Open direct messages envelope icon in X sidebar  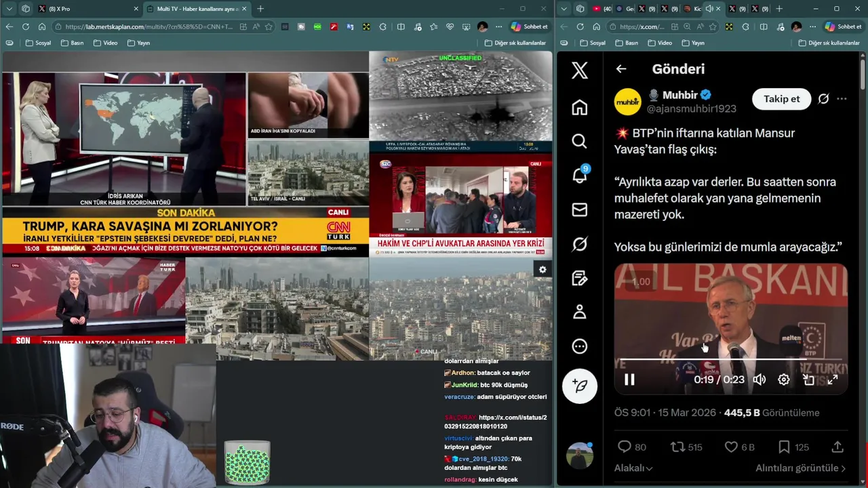click(579, 209)
